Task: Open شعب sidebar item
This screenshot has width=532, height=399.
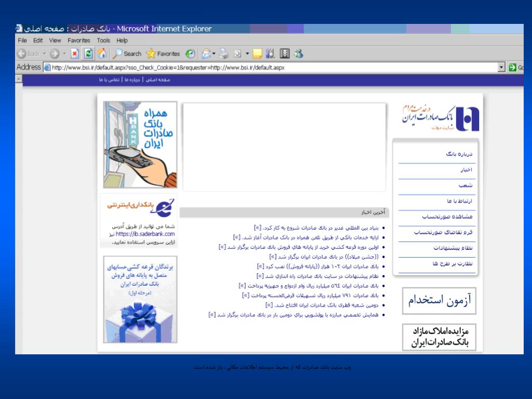Action: (465, 185)
